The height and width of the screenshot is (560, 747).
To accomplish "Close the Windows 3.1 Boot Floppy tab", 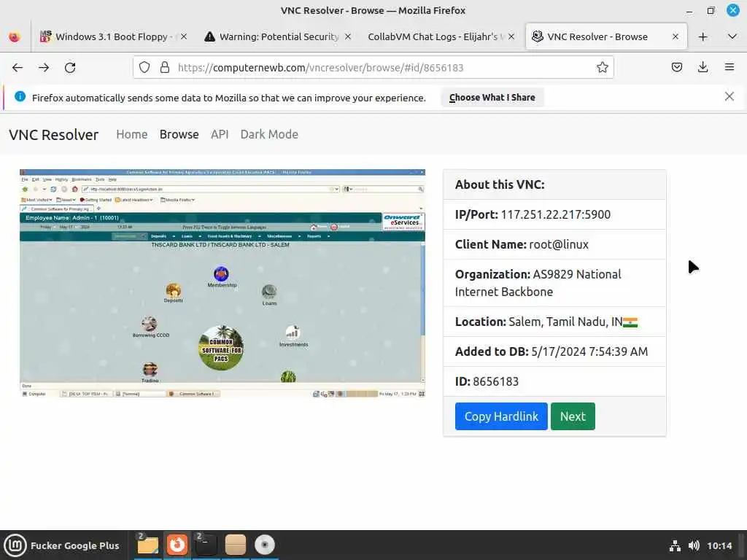I will (x=184, y=36).
